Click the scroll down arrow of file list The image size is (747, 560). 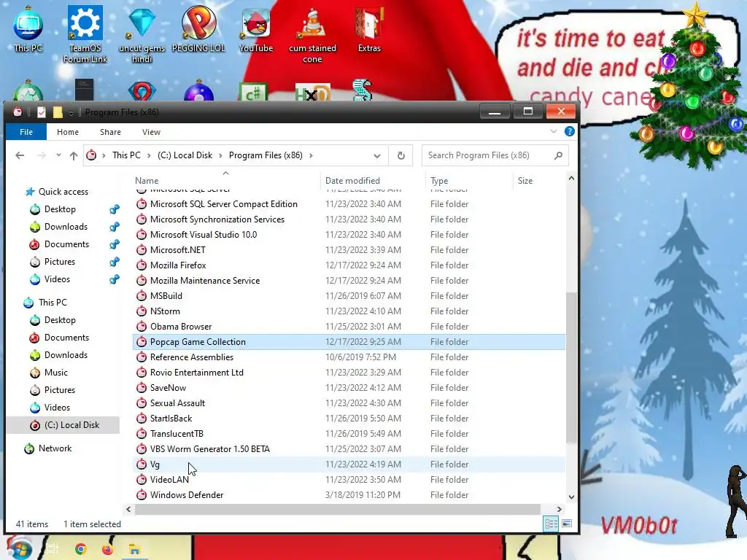tap(571, 497)
